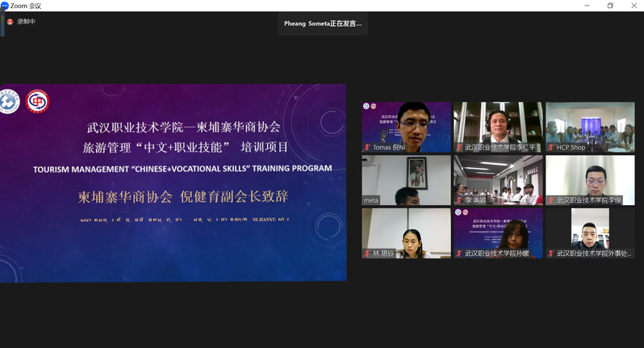Viewport: 644px width, 348px height.
Task: Maximize the Zoom meeting window
Action: click(610, 6)
